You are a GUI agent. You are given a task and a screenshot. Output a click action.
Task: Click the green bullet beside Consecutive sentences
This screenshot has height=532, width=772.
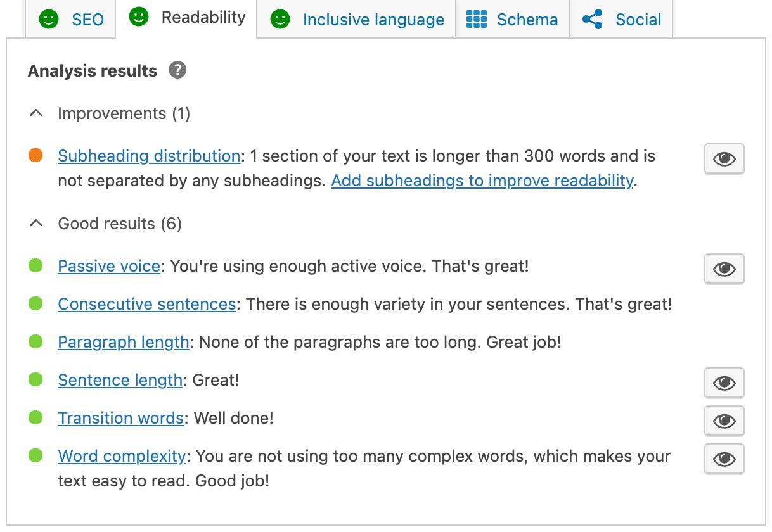35,304
